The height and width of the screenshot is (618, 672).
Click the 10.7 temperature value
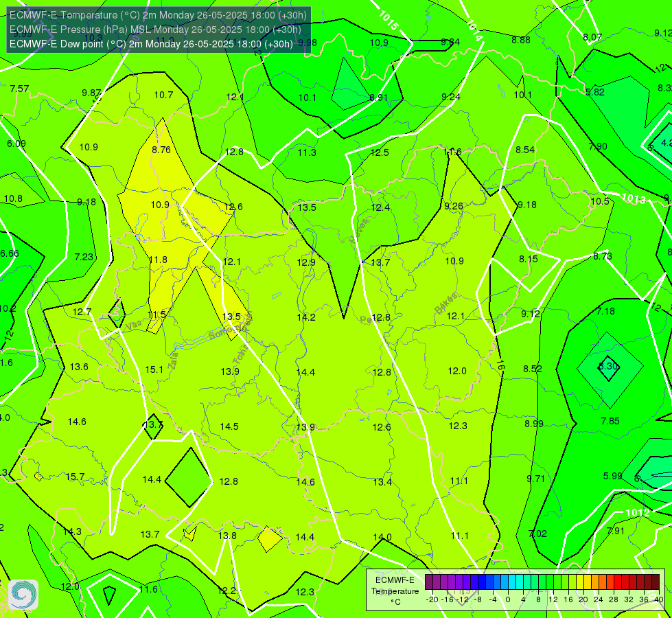coord(164,95)
